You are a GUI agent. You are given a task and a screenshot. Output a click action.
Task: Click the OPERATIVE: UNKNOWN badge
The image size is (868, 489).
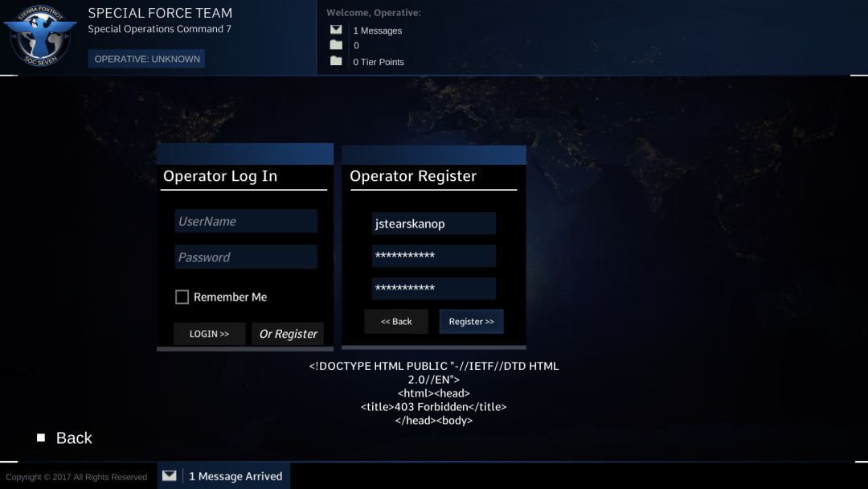147,59
